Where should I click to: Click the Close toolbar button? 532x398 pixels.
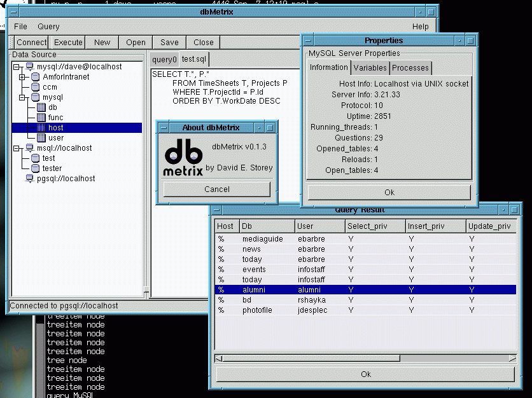coord(203,43)
